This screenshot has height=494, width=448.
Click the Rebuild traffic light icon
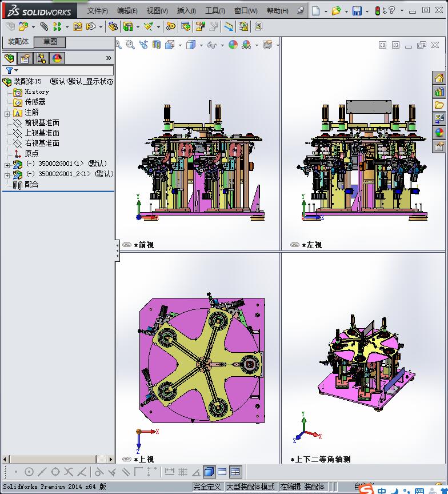[378, 11]
